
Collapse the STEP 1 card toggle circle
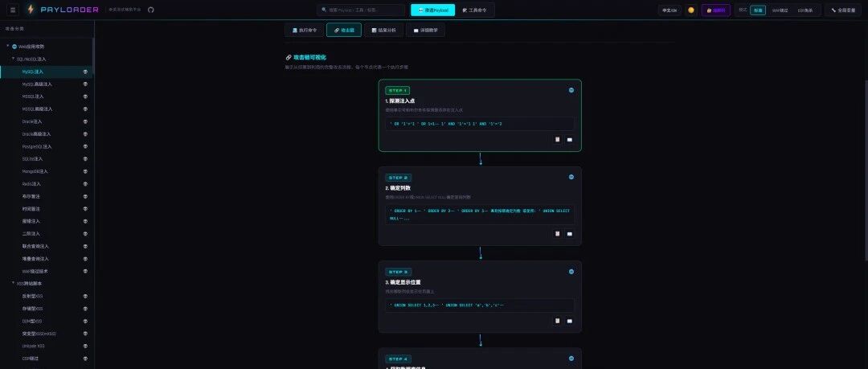pyautogui.click(x=571, y=90)
